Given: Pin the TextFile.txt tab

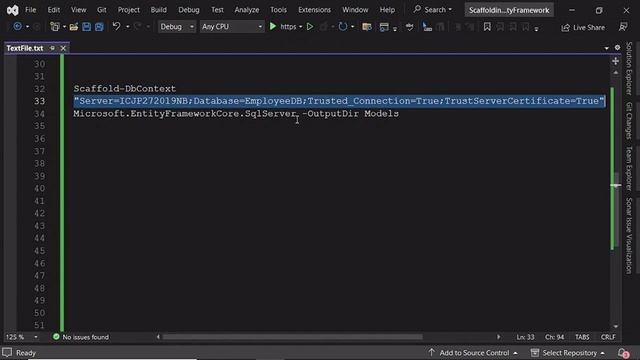Looking at the screenshot, I should pos(52,48).
